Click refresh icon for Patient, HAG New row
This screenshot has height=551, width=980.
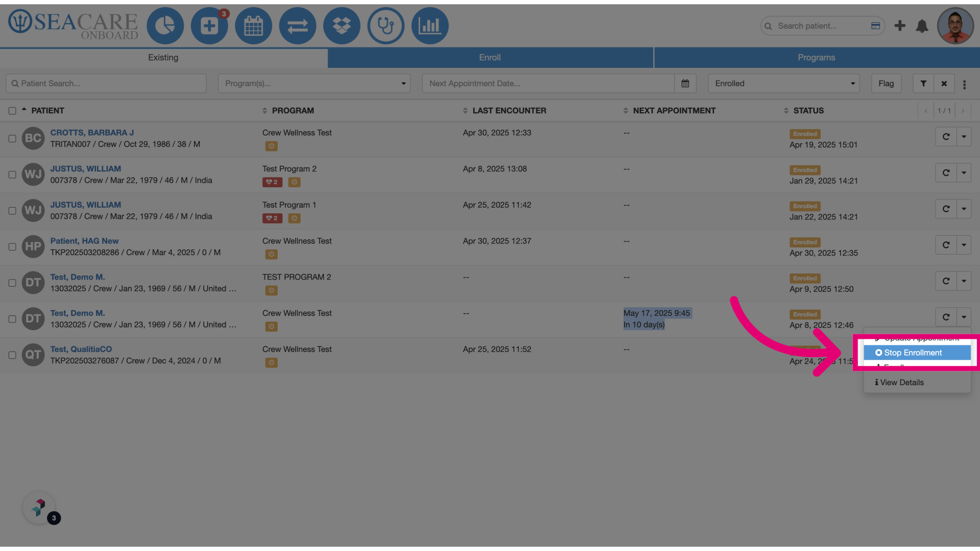click(x=946, y=245)
